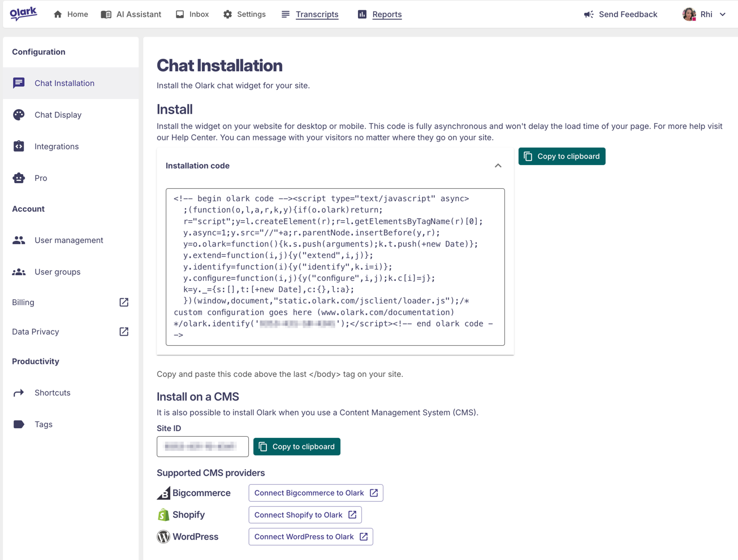The image size is (738, 560).
Task: Click the Send Feedback megaphone icon
Action: tap(589, 14)
